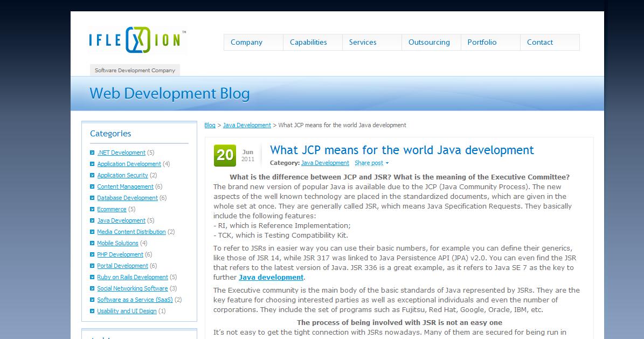Click heading 'The process of being involved with JSR is not an easy one'

click(400, 323)
